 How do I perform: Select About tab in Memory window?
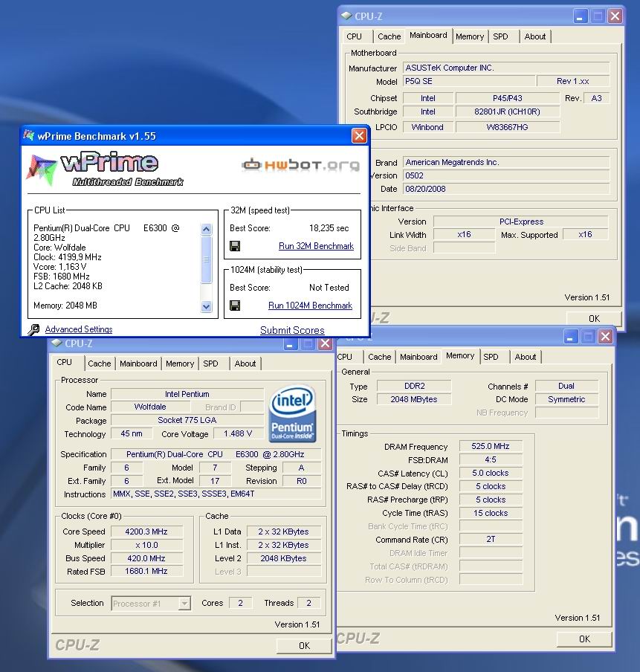point(526,357)
